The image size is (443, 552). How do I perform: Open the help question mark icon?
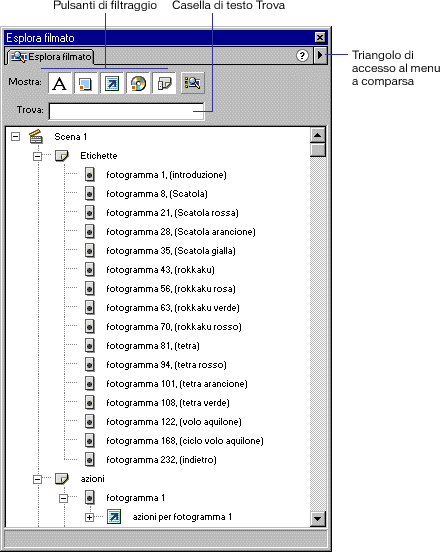tap(302, 56)
